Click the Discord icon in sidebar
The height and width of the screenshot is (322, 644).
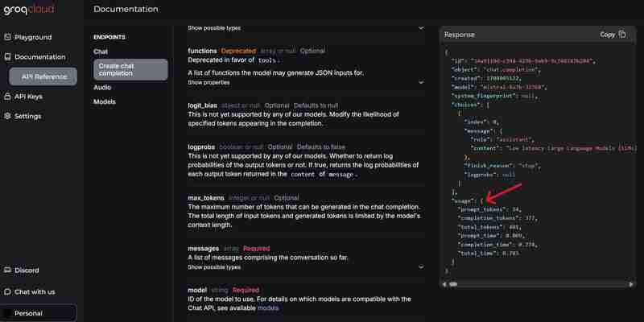[7, 270]
